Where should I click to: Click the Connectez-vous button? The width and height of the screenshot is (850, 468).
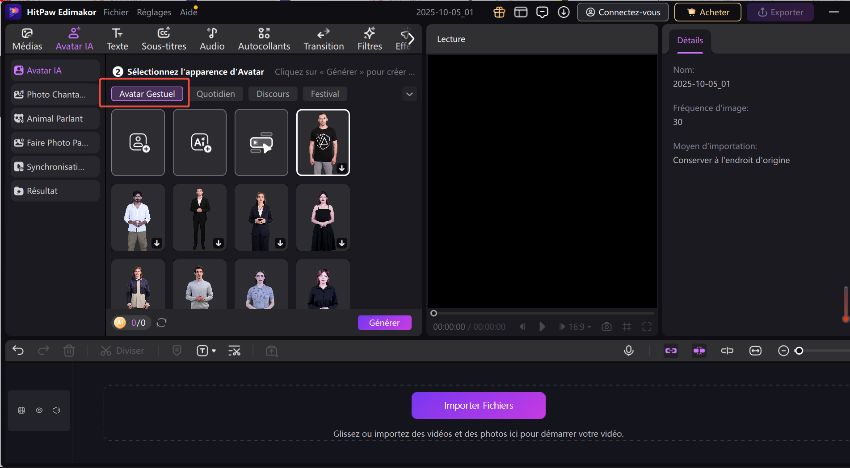[x=622, y=12]
